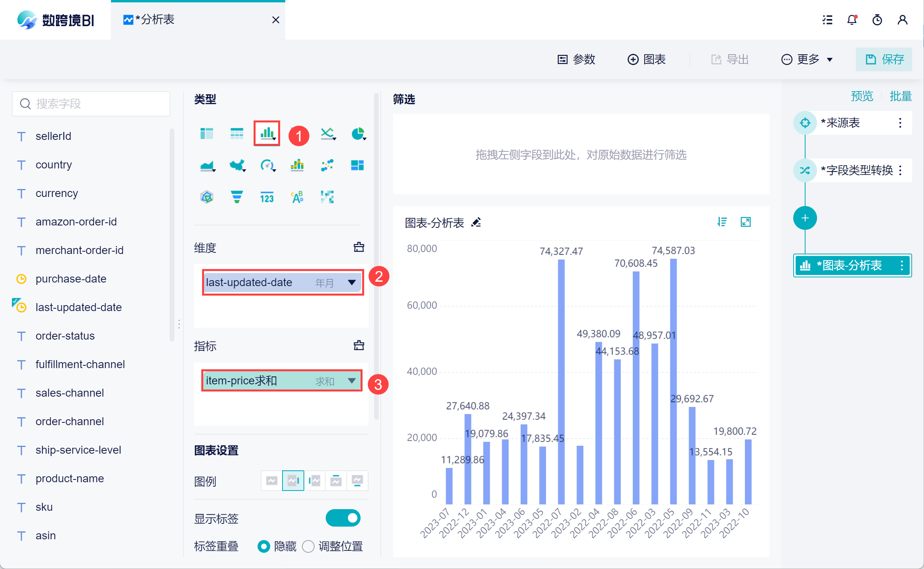Open the notifications bell

tap(852, 20)
